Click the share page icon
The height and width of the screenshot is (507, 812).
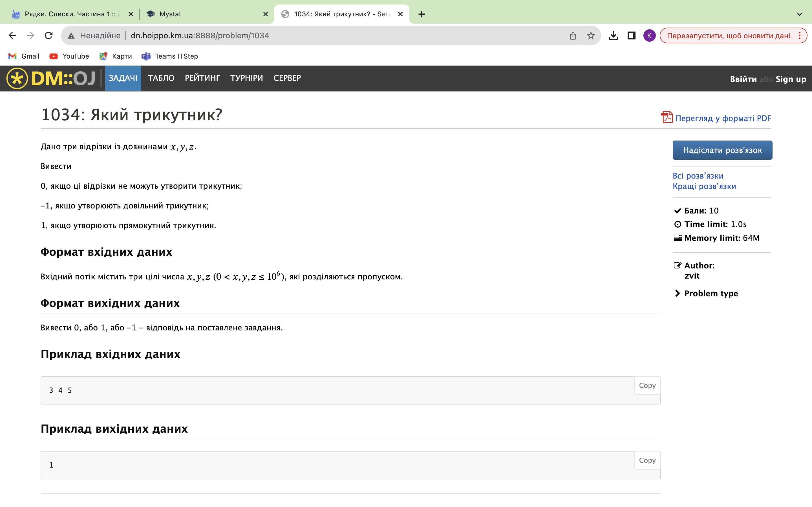[x=573, y=35]
